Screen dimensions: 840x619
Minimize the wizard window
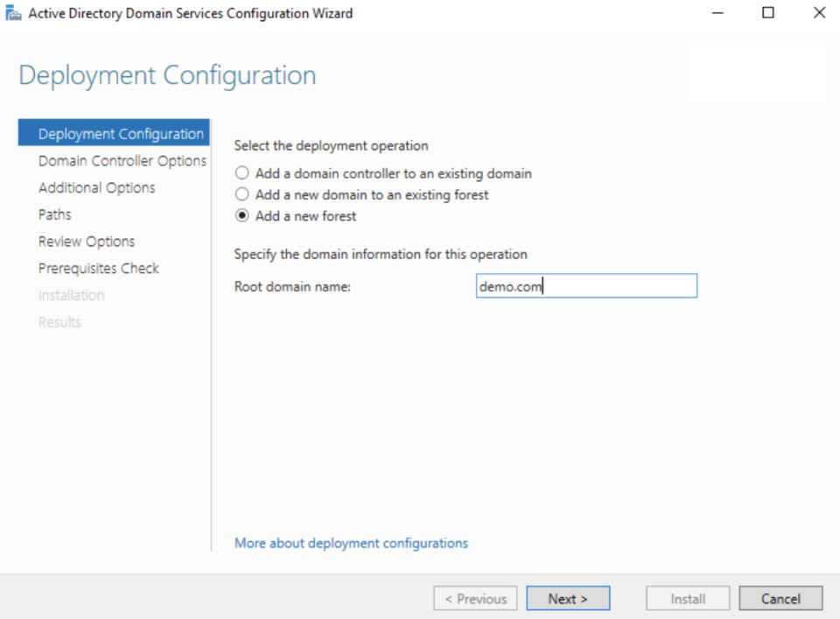pyautogui.click(x=717, y=12)
